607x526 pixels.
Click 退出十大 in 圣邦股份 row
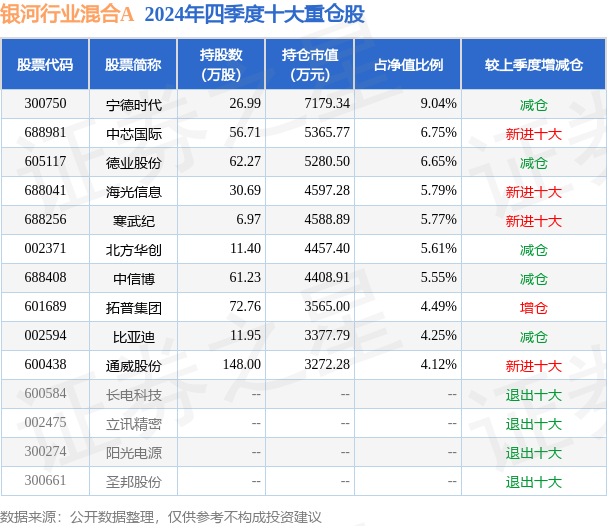click(533, 482)
